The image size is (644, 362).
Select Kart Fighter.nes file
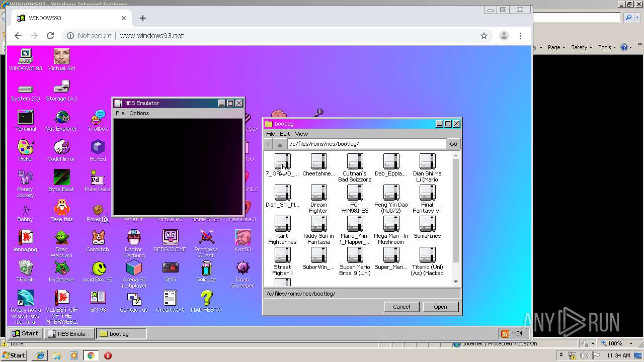pos(282,231)
